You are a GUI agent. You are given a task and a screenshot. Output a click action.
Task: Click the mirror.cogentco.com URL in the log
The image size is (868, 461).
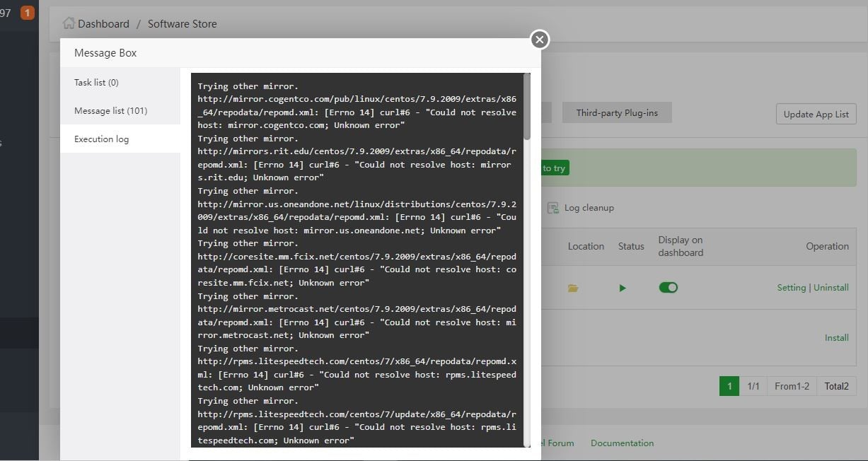pos(357,106)
